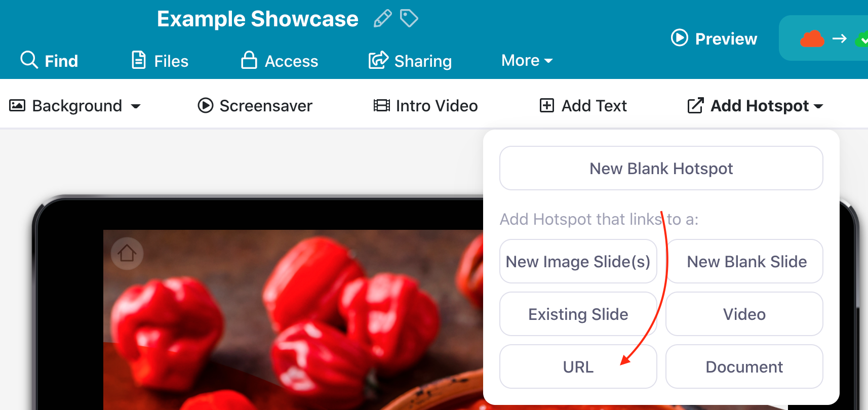The height and width of the screenshot is (410, 868).
Task: Click the home icon on the slide
Action: click(x=127, y=253)
